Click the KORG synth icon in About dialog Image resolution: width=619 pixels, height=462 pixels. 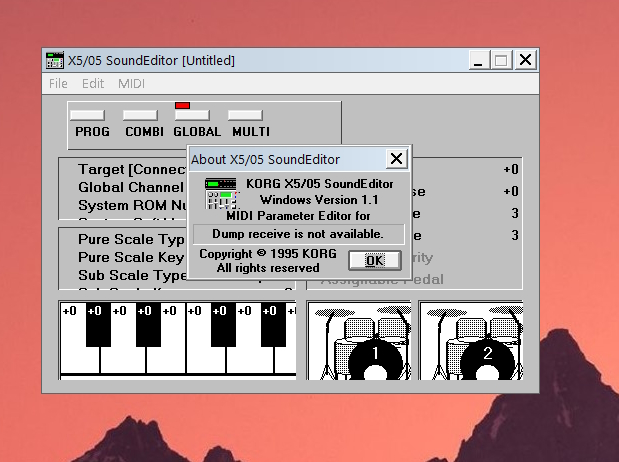pyautogui.click(x=221, y=193)
